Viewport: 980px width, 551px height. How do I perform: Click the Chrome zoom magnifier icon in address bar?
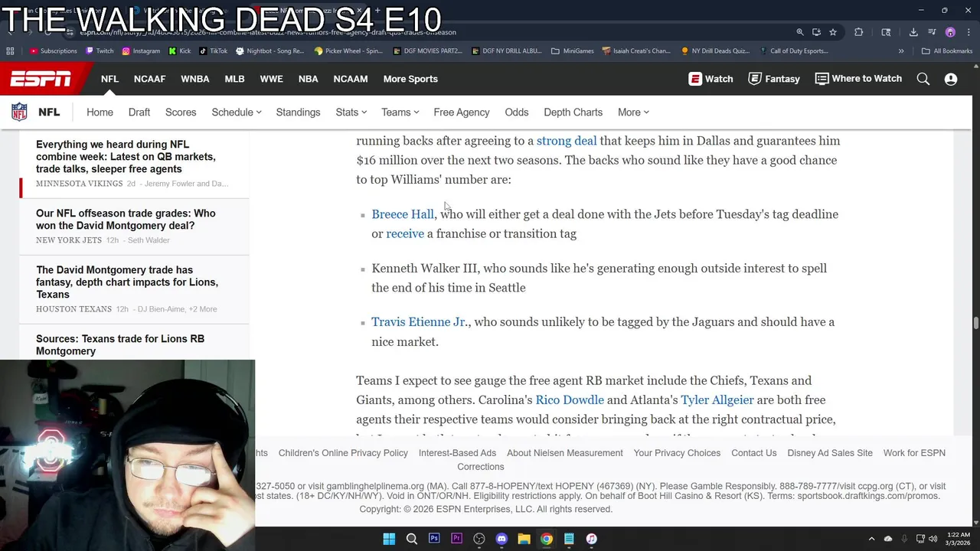click(x=800, y=32)
